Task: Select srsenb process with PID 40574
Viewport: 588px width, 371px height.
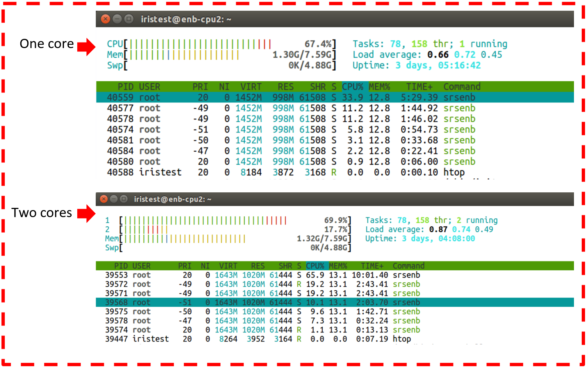Action: (335, 129)
